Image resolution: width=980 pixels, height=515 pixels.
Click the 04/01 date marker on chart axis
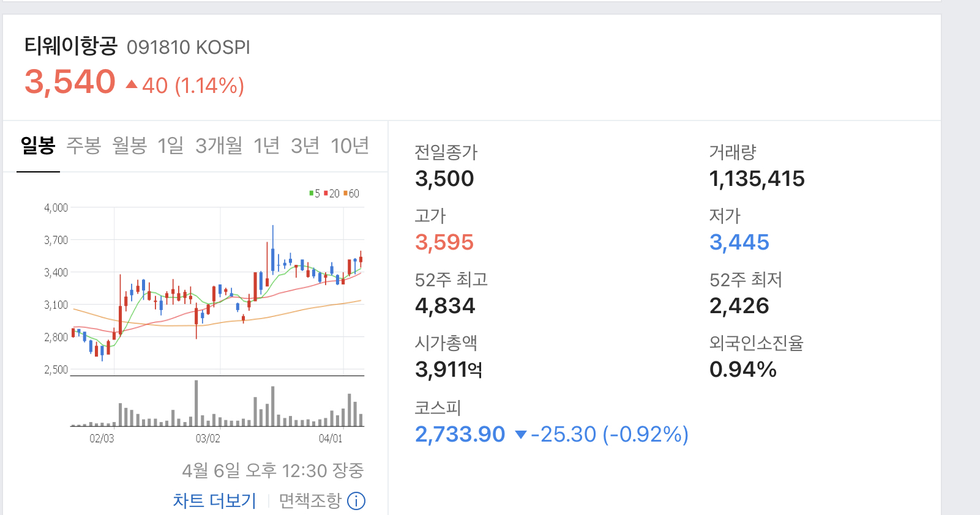(x=331, y=439)
